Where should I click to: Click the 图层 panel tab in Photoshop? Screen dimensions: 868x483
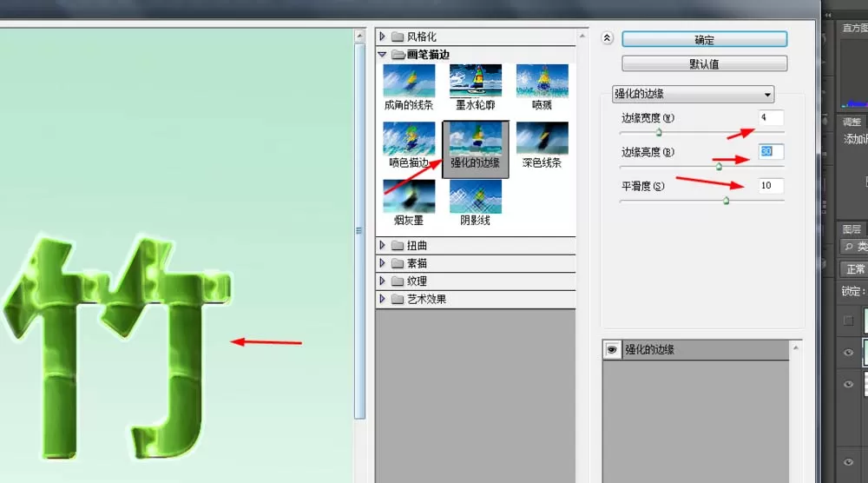(852, 228)
